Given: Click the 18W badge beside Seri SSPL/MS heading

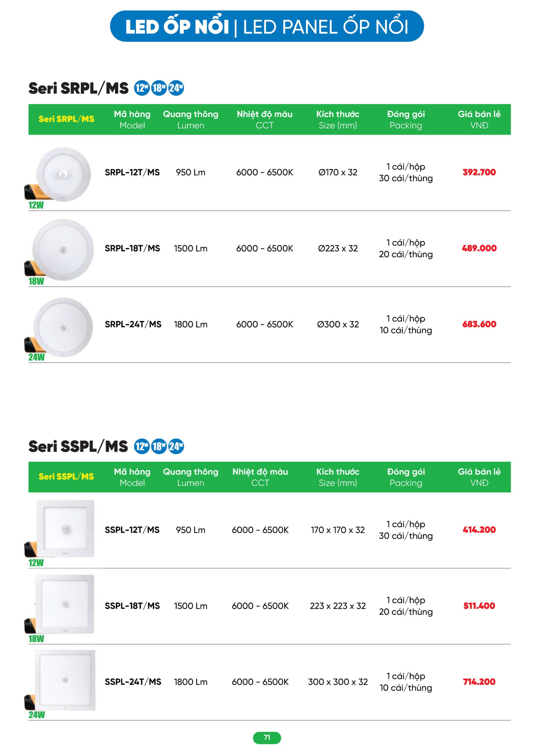Looking at the screenshot, I should (159, 446).
